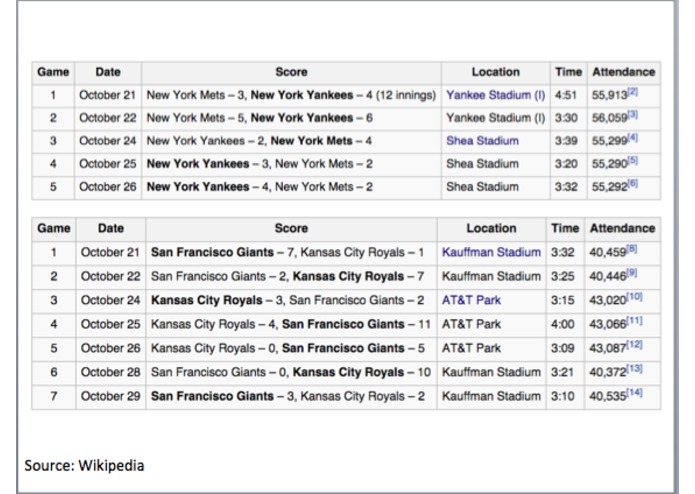This screenshot has height=494, width=695.
Task: Open citation [8] beside 40,459
Action: click(x=632, y=249)
